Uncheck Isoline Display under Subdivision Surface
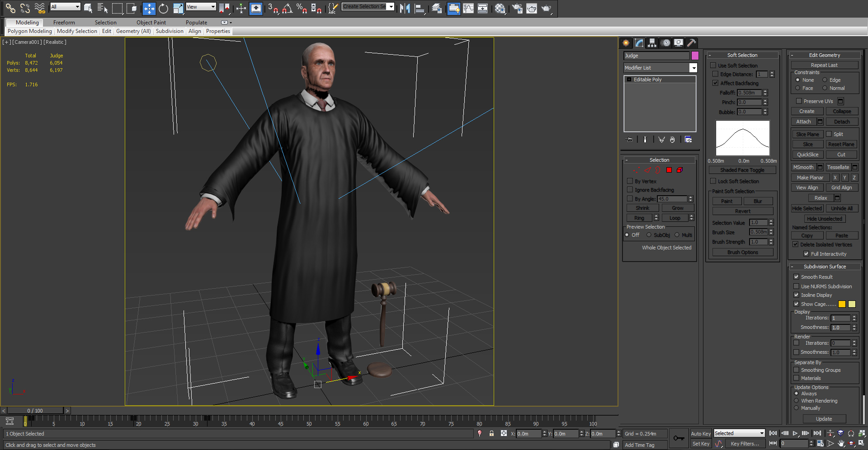 (796, 295)
